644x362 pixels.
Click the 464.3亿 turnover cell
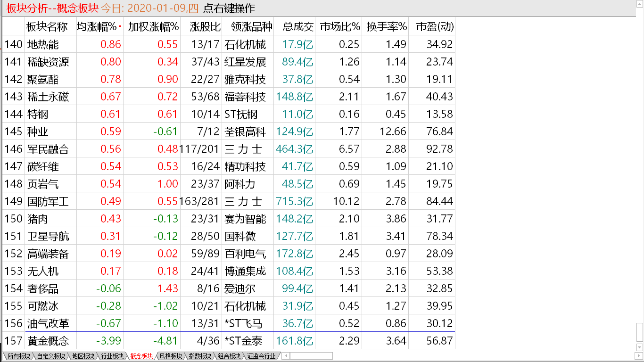[295, 149]
